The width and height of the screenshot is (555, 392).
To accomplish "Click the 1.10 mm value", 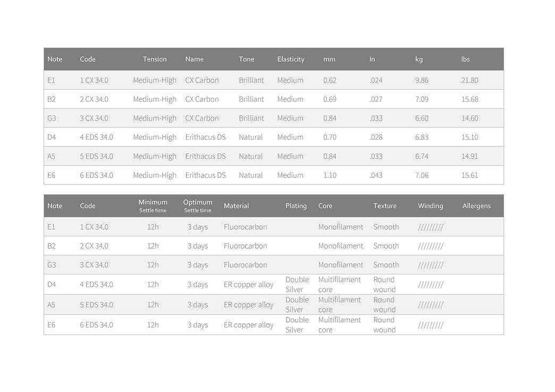I will tap(330, 175).
